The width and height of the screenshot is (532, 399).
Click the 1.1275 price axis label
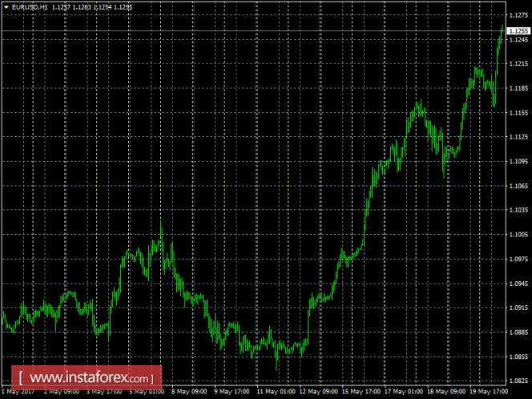(x=518, y=14)
